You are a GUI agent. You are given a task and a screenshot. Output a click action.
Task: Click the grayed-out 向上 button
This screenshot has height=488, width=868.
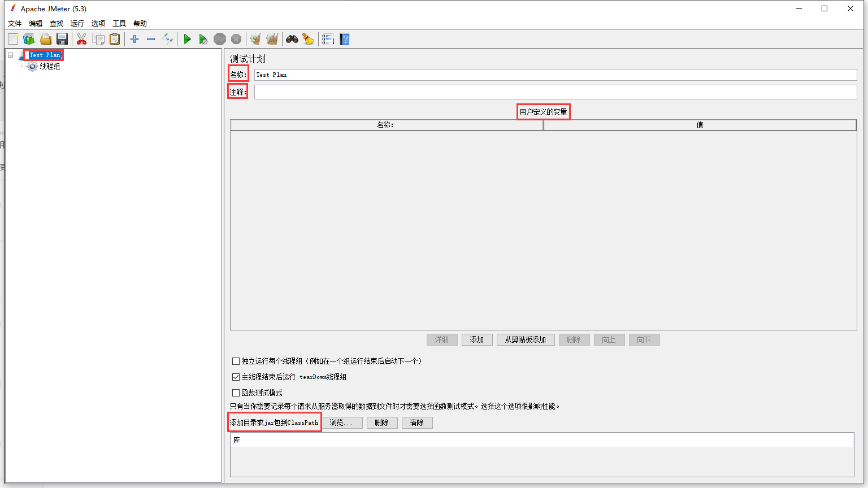pyautogui.click(x=609, y=339)
